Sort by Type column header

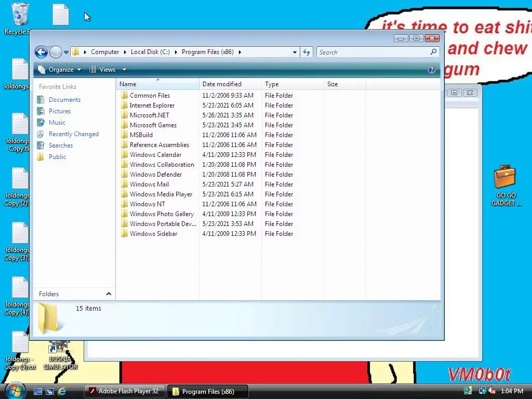[293, 84]
